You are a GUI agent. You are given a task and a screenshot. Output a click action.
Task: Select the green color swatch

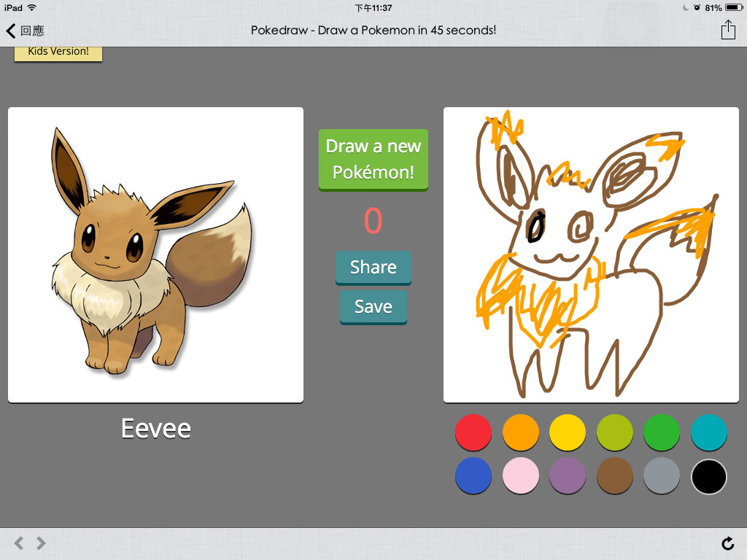(661, 432)
